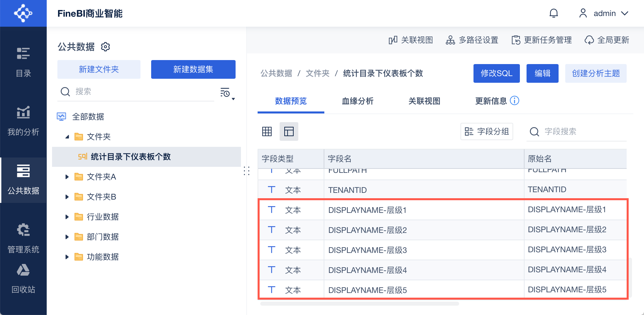Viewport: 644px width, 315px height.
Task: Open 目录 from the left sidebar
Action: 23,62
